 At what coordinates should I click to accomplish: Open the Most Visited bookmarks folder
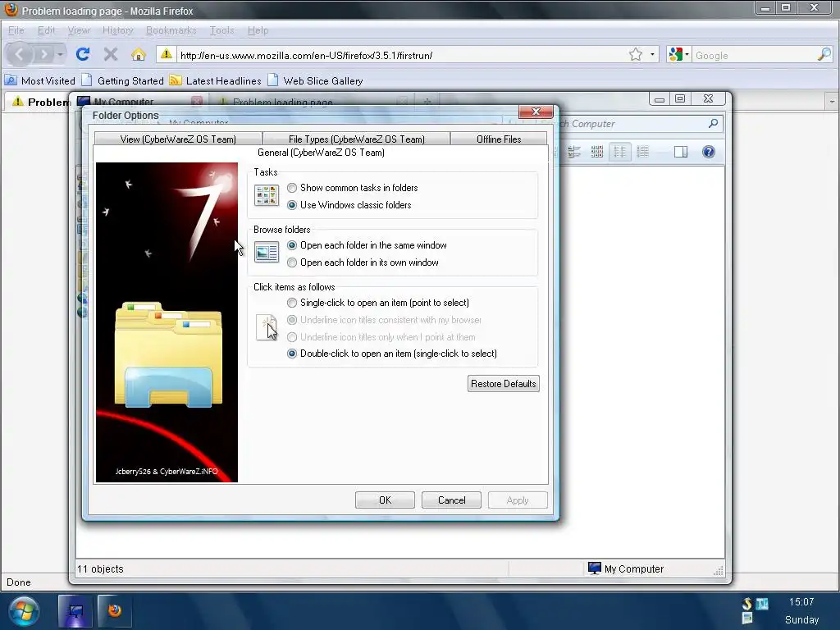(x=40, y=81)
